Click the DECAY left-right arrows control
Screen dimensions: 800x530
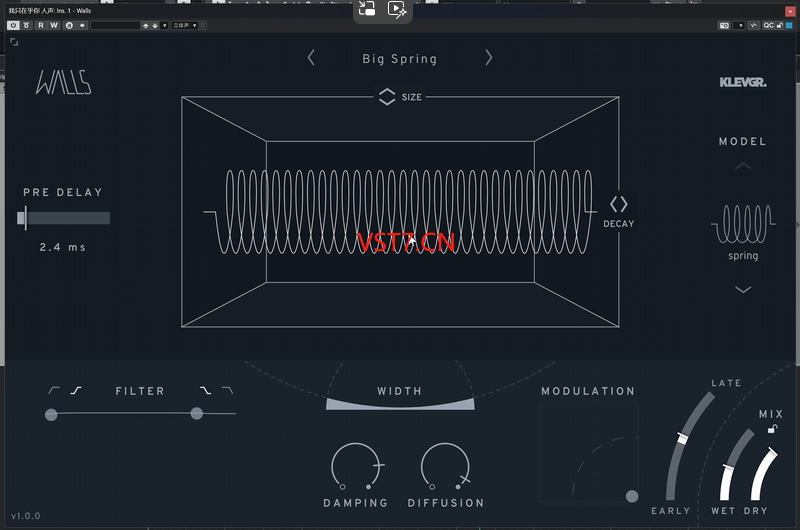[x=618, y=205]
